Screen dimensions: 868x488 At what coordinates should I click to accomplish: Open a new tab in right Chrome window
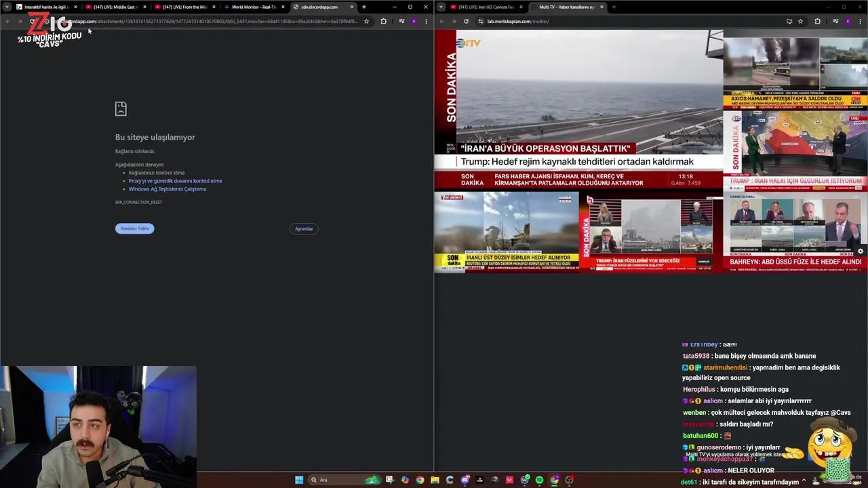click(x=614, y=7)
